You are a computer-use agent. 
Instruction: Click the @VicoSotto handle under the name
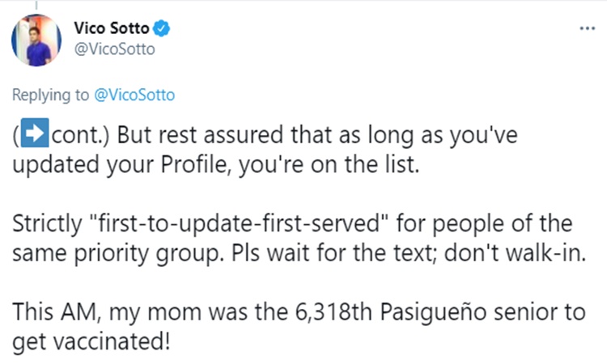point(115,49)
